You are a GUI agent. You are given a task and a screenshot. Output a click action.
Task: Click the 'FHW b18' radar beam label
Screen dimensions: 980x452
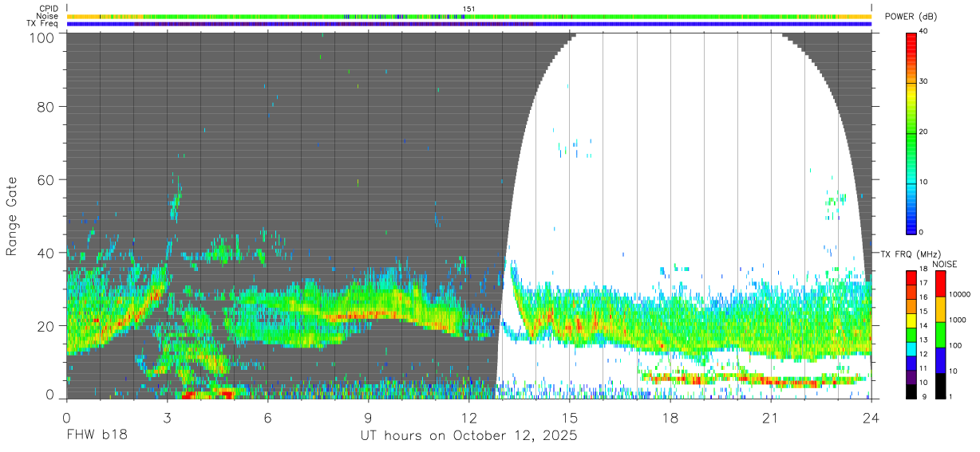tap(97, 436)
